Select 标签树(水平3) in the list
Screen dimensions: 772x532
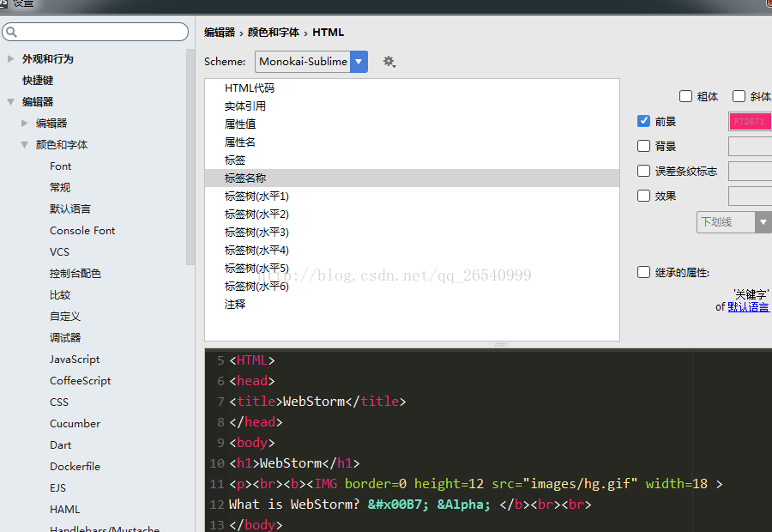tap(412, 232)
